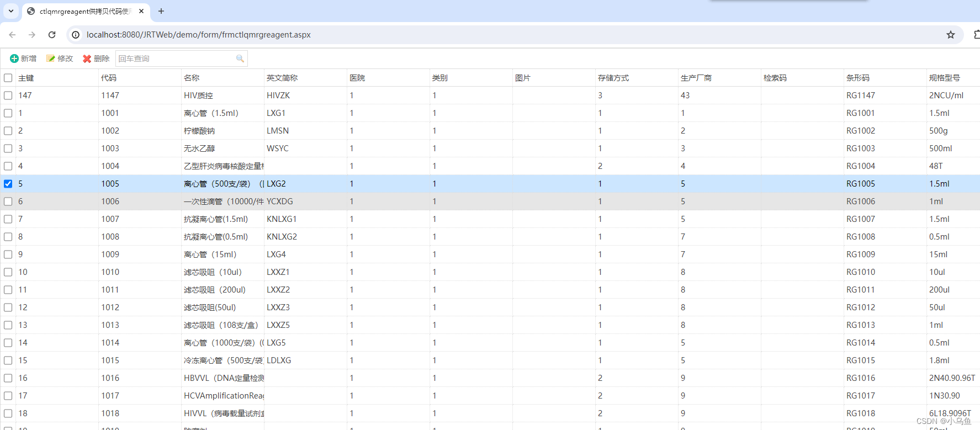Click the 柠檬酸钠 name cell

coord(223,131)
